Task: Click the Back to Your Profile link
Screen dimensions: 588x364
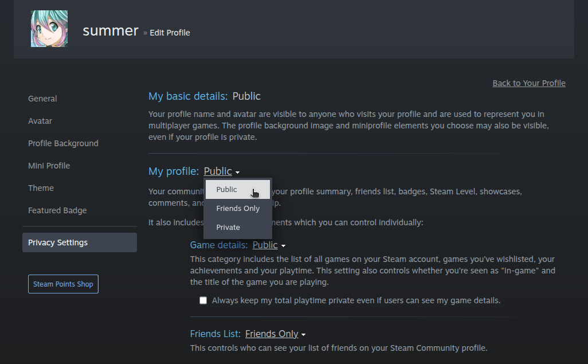Action: pos(528,83)
